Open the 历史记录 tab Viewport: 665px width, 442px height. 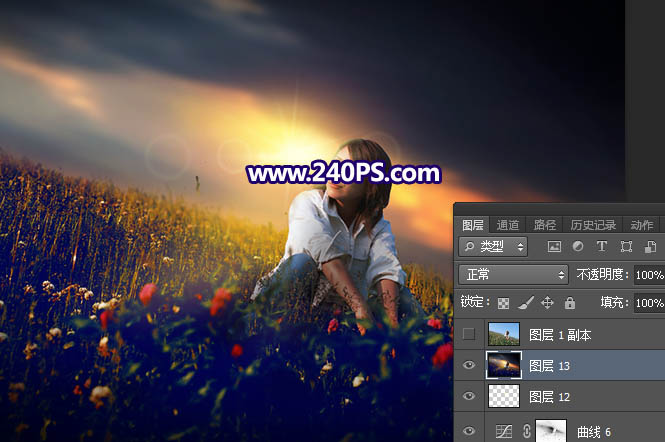[x=593, y=225]
